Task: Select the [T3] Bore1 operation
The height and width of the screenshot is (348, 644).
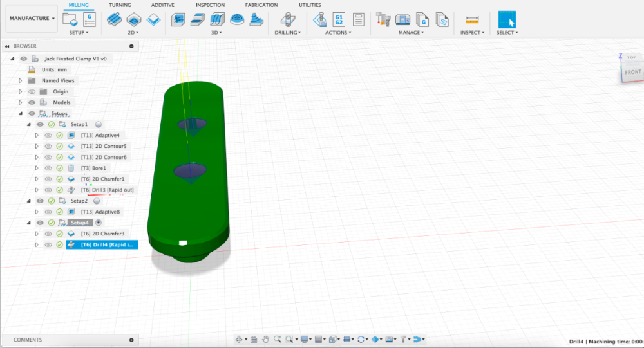Action: (93, 169)
